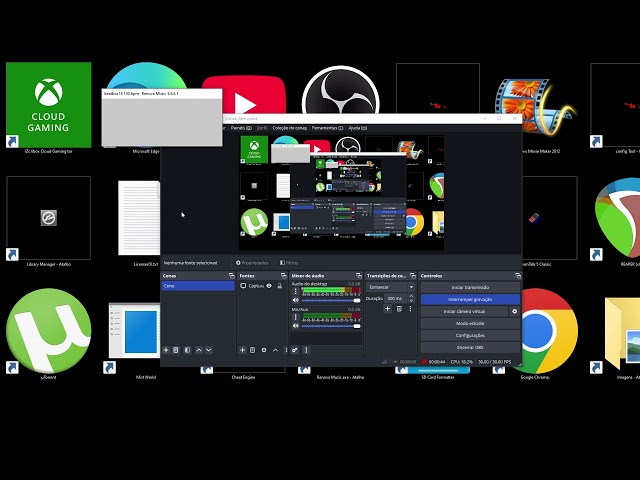Open the Perfil menu in OBS
The width and height of the screenshot is (640, 480).
262,128
